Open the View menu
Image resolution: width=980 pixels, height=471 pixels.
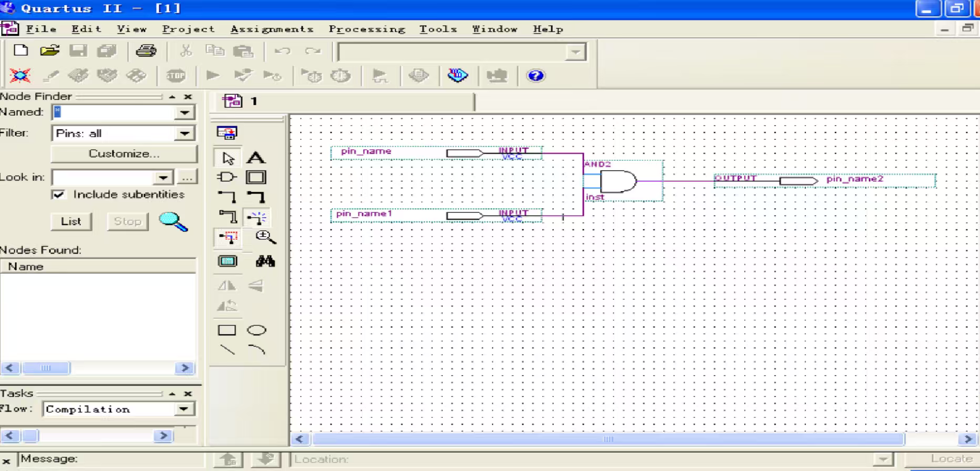pos(131,29)
